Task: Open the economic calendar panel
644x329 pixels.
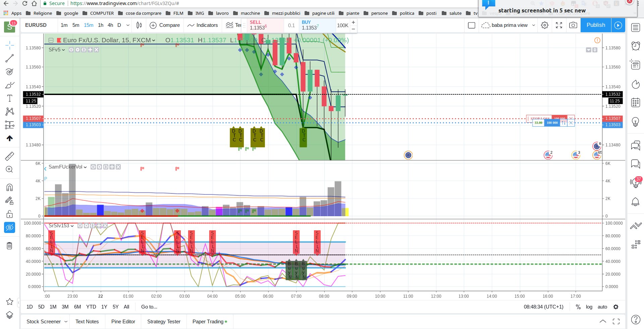Action: click(636, 102)
